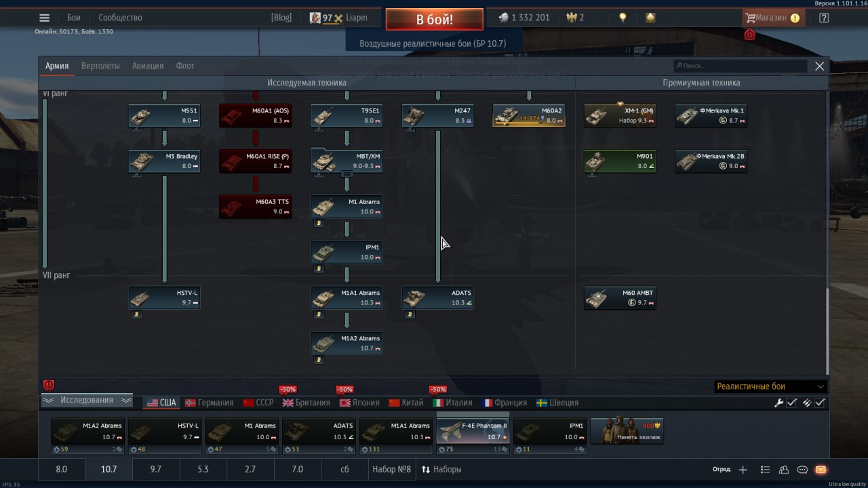
Task: Add squad member with plus icon
Action: click(743, 470)
